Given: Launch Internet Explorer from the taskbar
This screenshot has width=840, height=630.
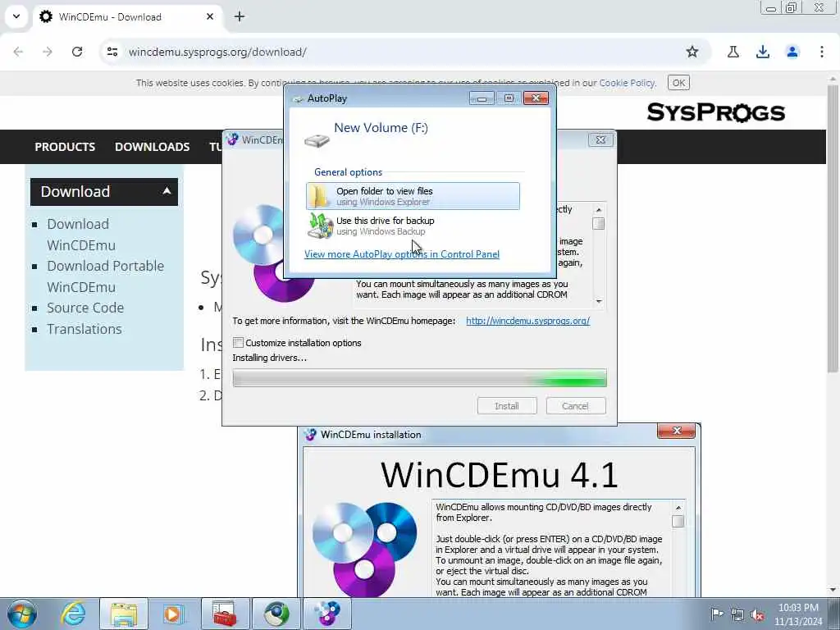Looking at the screenshot, I should pyautogui.click(x=73, y=614).
